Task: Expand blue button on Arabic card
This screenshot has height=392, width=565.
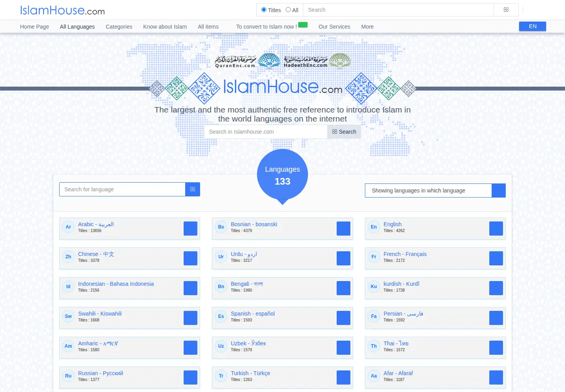Action: pyautogui.click(x=190, y=229)
